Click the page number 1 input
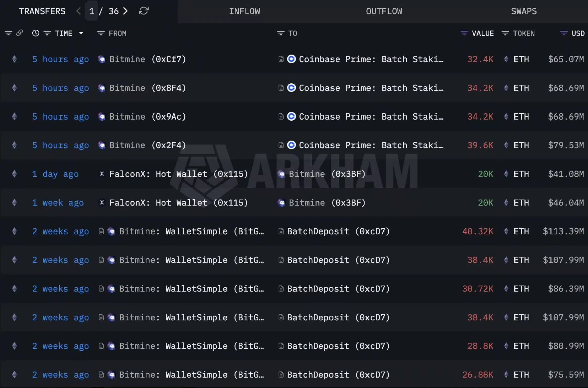588x388 pixels. [92, 11]
